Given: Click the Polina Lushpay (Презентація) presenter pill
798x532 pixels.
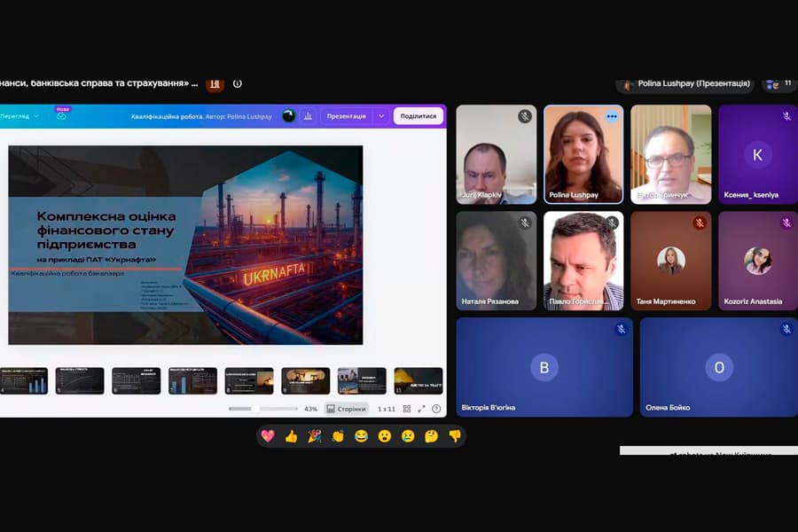Looking at the screenshot, I should click(685, 84).
